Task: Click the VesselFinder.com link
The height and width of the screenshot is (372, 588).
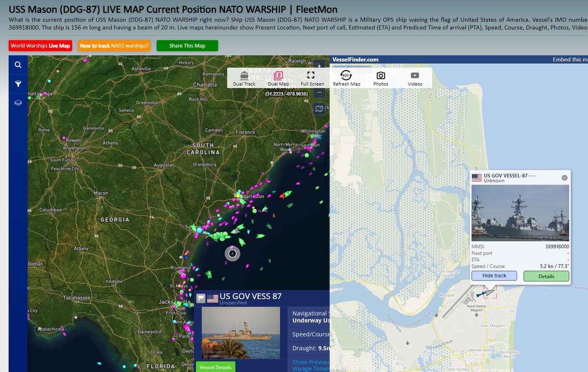Action: pyautogui.click(x=355, y=59)
